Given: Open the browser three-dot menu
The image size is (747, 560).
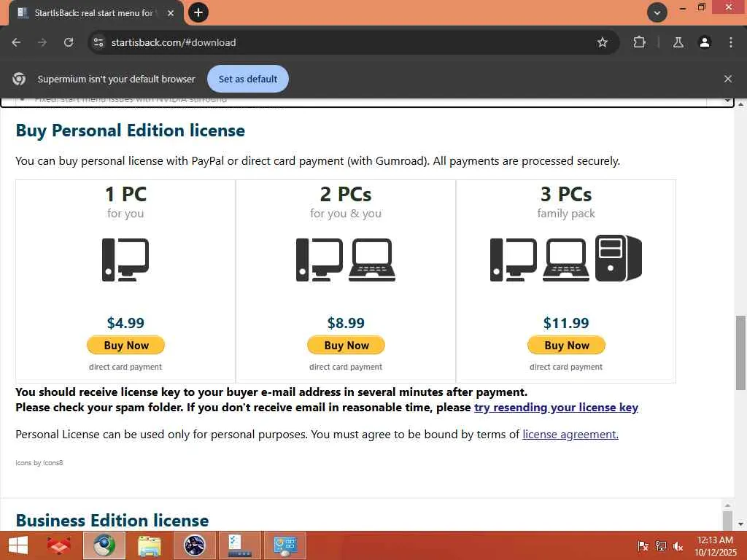Looking at the screenshot, I should pyautogui.click(x=731, y=42).
